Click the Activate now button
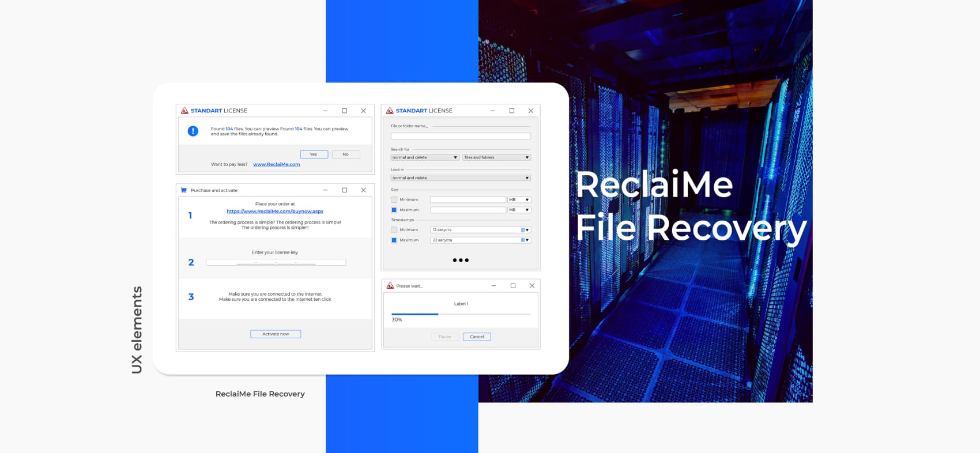980x453 pixels. pyautogui.click(x=276, y=334)
